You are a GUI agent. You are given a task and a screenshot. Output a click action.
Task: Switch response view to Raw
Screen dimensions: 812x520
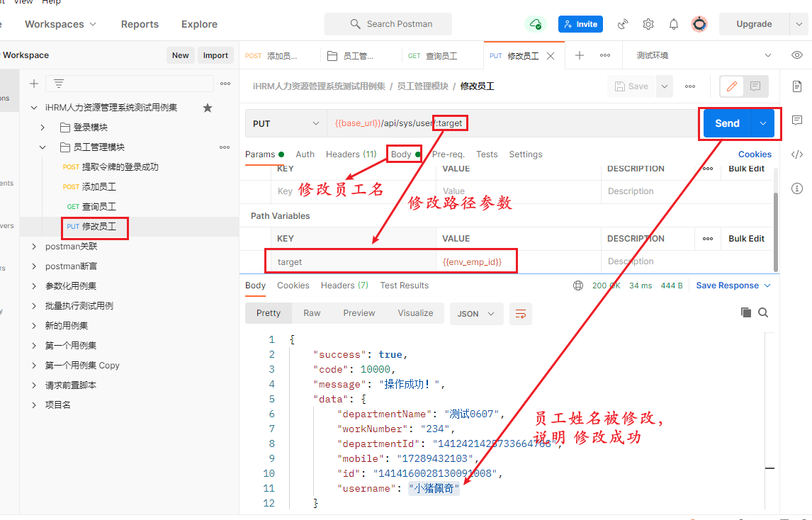(312, 313)
